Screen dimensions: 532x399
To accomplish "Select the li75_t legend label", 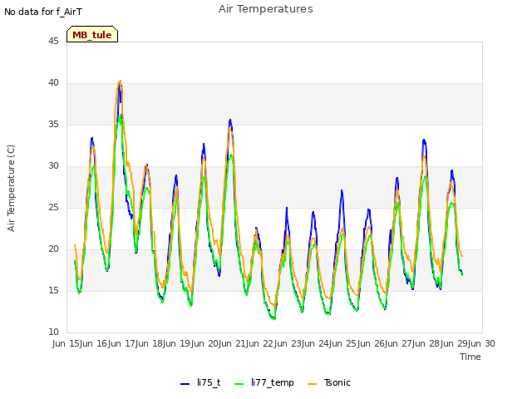I will point(209,382).
